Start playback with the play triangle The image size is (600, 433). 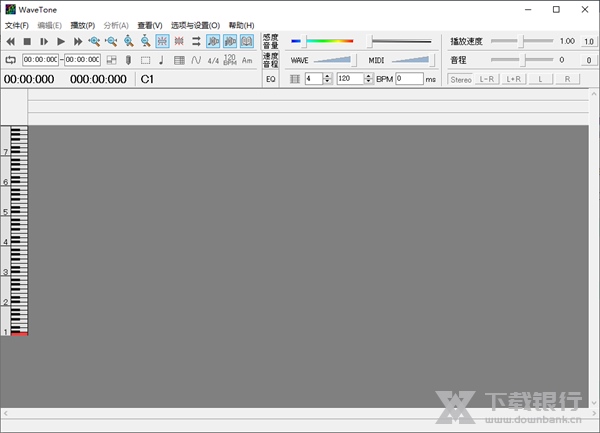pyautogui.click(x=61, y=41)
